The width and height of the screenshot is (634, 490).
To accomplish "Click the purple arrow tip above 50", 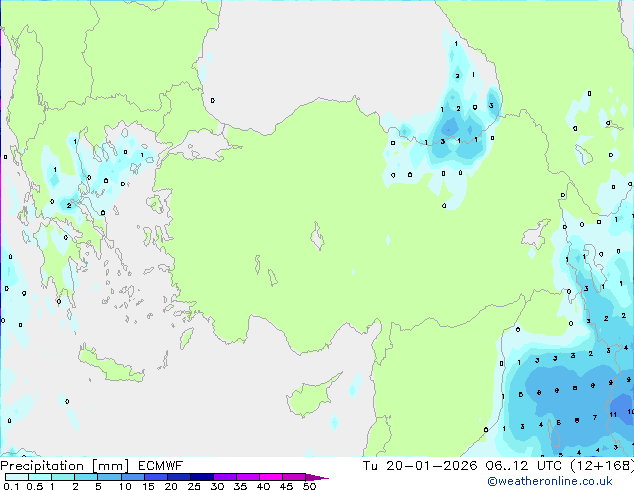I will point(317,477).
